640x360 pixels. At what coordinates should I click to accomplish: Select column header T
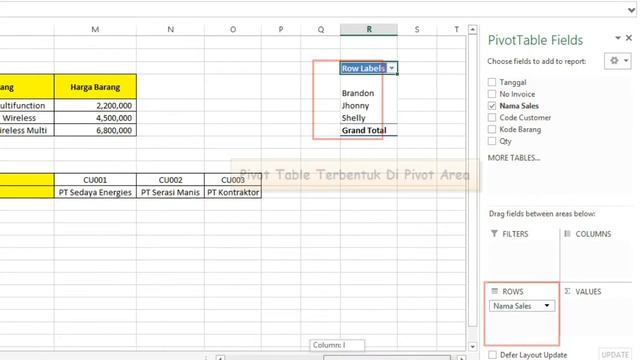456,29
